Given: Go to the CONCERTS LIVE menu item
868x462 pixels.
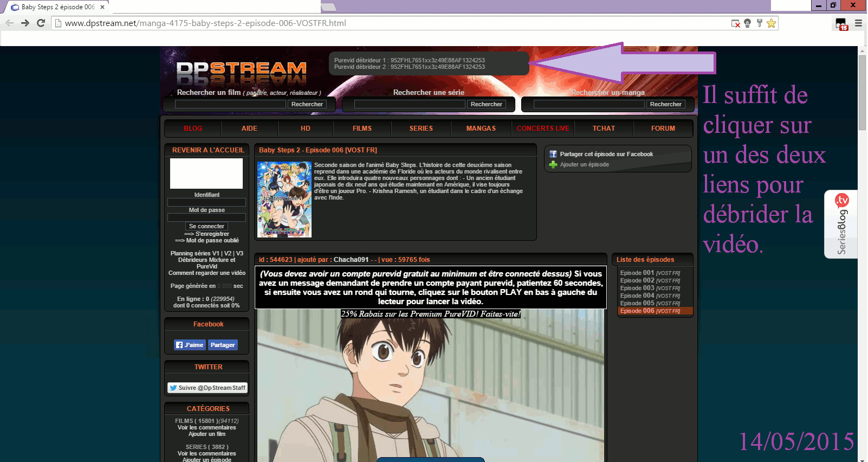Looking at the screenshot, I should point(543,129).
